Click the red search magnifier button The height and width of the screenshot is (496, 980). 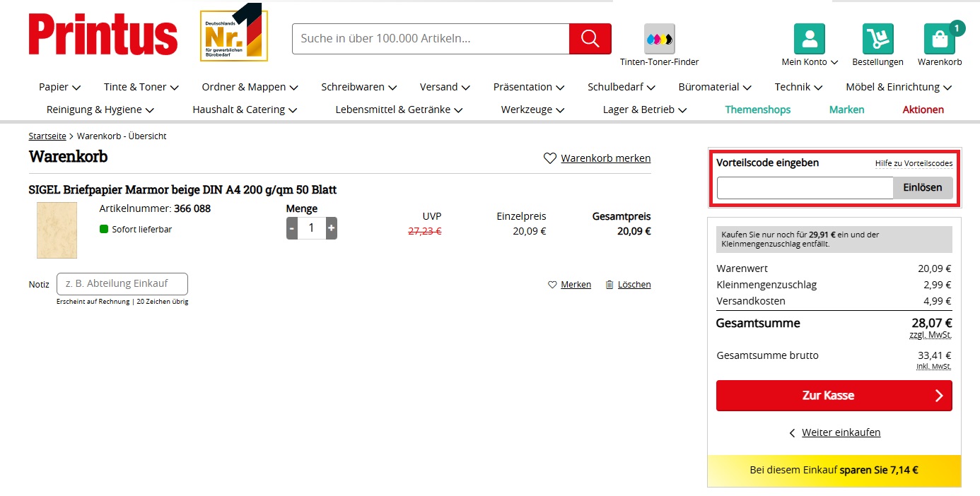(x=590, y=39)
